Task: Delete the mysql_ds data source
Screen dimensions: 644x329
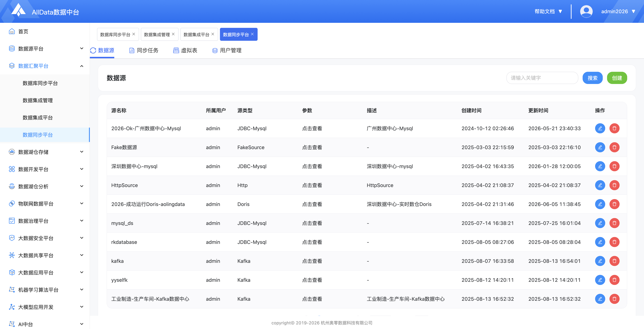Action: 614,223
